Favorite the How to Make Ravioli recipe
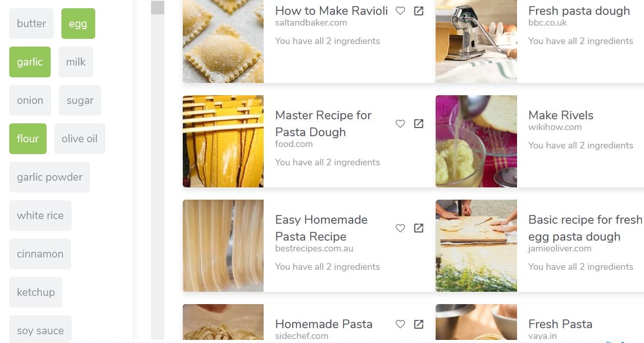Screen dimensions: 644x343 pos(400,11)
